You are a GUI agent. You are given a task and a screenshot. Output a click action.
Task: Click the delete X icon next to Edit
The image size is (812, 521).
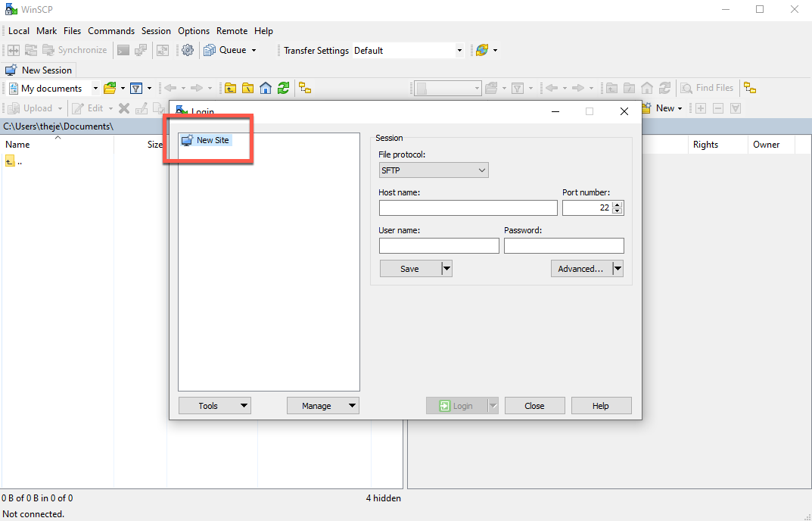124,108
